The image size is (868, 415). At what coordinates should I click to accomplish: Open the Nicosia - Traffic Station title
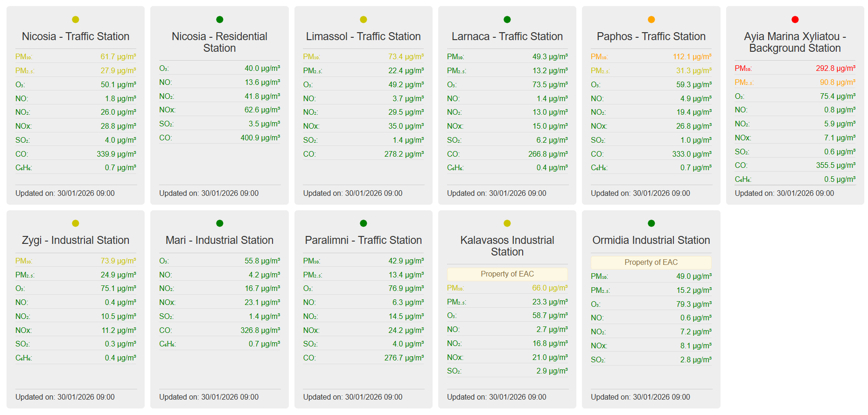tap(76, 36)
